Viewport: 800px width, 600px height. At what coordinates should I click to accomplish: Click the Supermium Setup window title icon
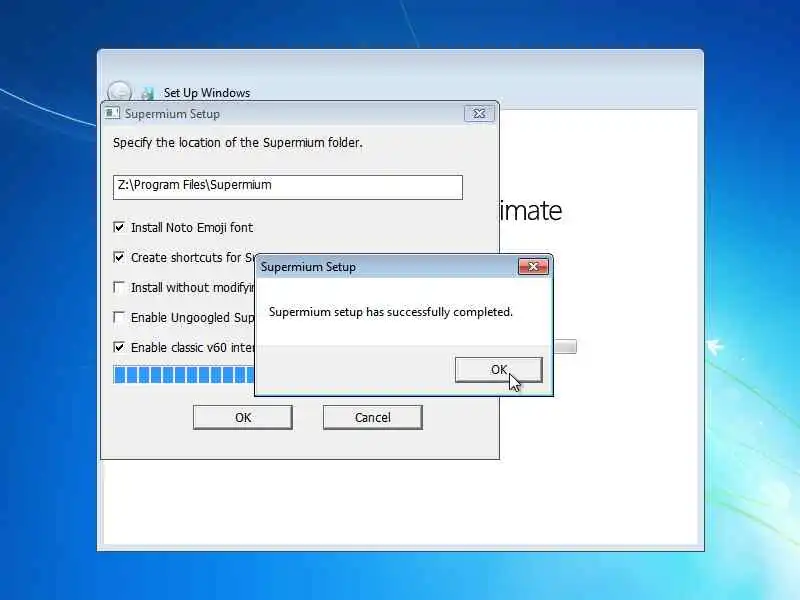click(112, 113)
